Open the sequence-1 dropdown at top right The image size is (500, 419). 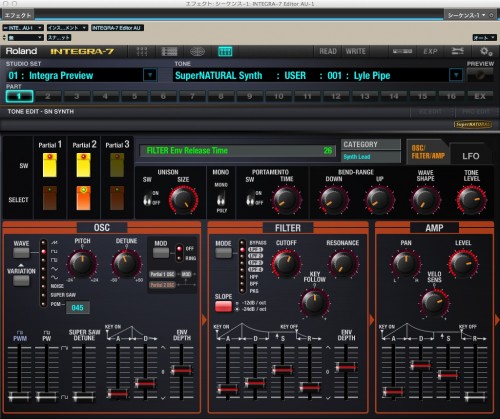coord(467,15)
